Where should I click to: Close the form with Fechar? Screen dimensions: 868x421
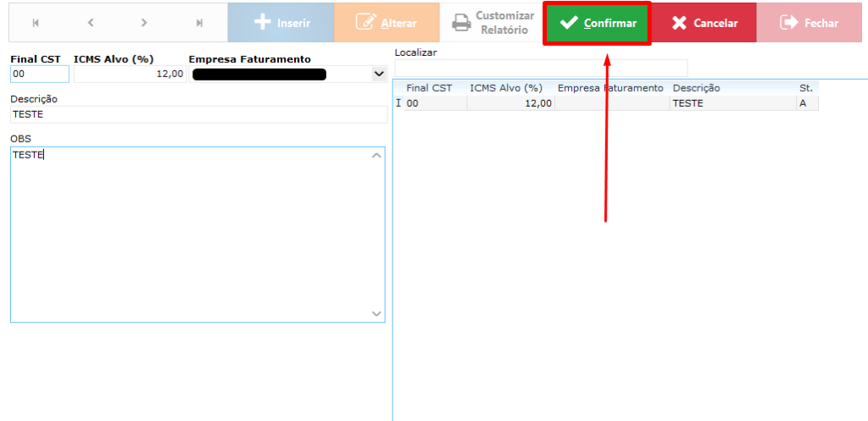(809, 23)
